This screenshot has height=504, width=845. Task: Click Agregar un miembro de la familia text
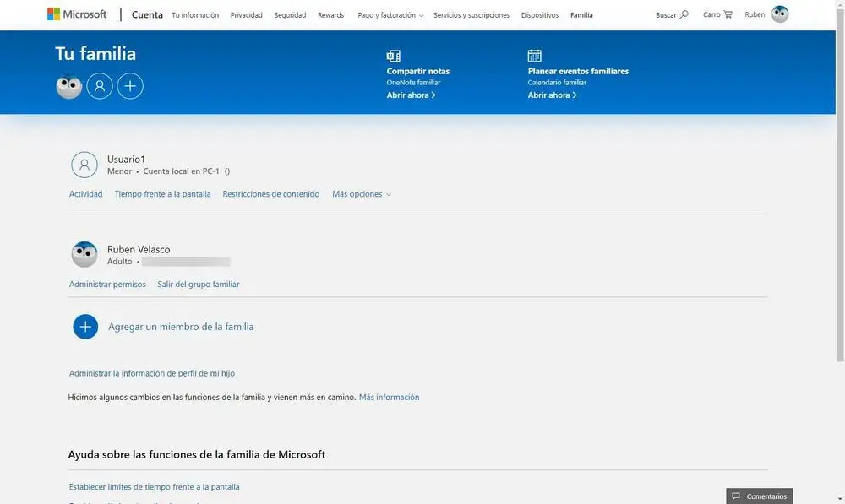(x=181, y=327)
